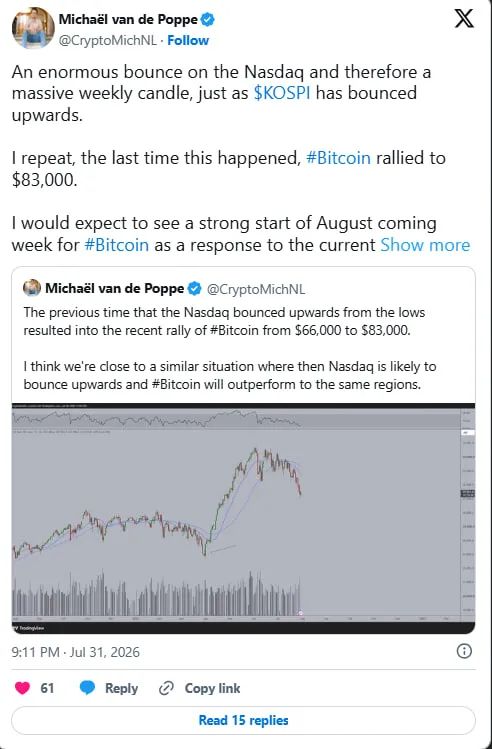The height and width of the screenshot is (749, 492).
Task: Open the quoted tweet's TradingView chart image
Action: pyautogui.click(x=243, y=518)
